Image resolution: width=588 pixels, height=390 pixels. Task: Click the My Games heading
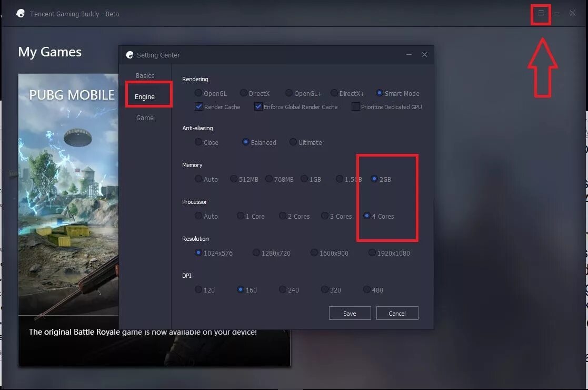coord(50,52)
